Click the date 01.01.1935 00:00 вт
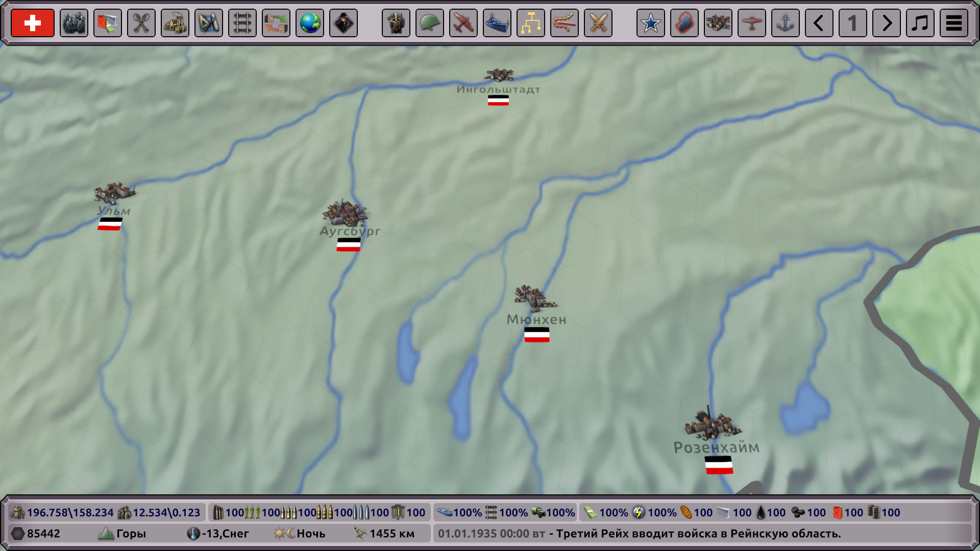Screen dimensions: 980x551 coord(491,534)
